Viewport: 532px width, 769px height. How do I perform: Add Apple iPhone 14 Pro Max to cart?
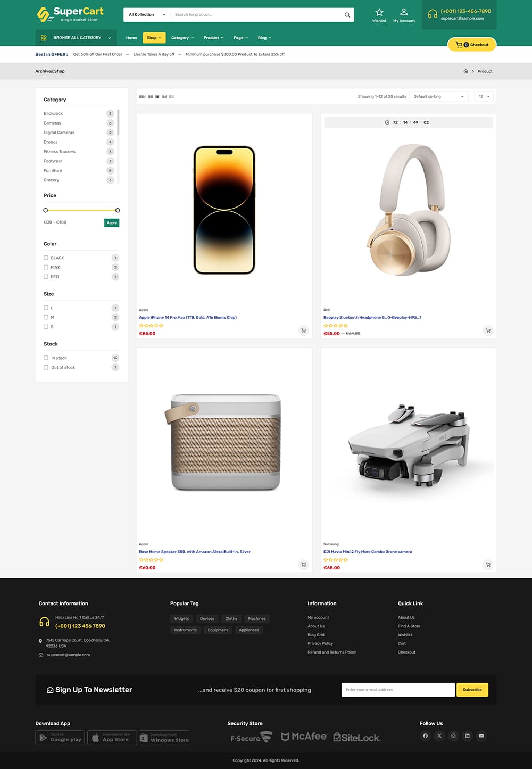[303, 330]
